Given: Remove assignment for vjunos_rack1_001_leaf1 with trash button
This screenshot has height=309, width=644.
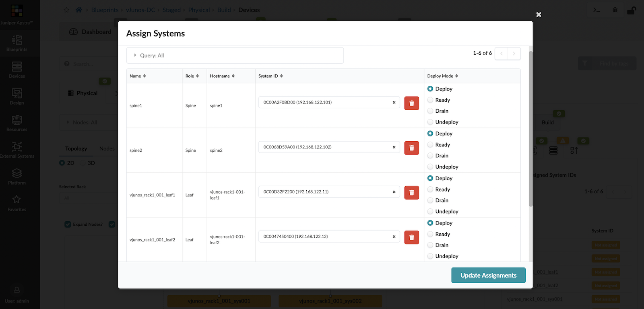Looking at the screenshot, I should point(411,193).
